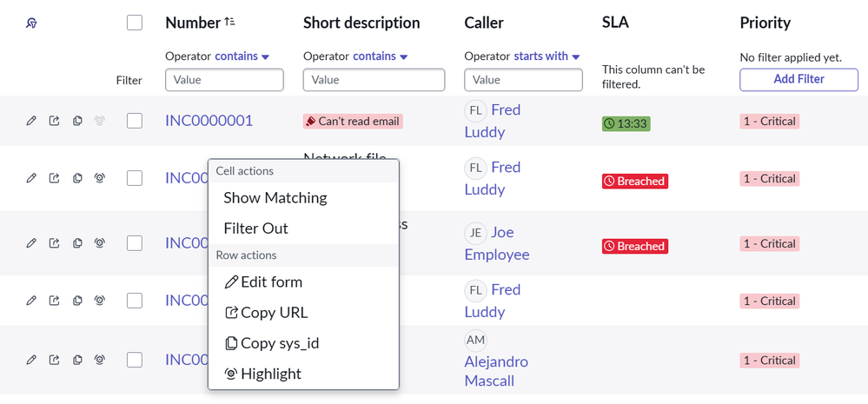The height and width of the screenshot is (404, 868).
Task: Click the FL avatar in the INC0000001 row
Action: click(475, 110)
